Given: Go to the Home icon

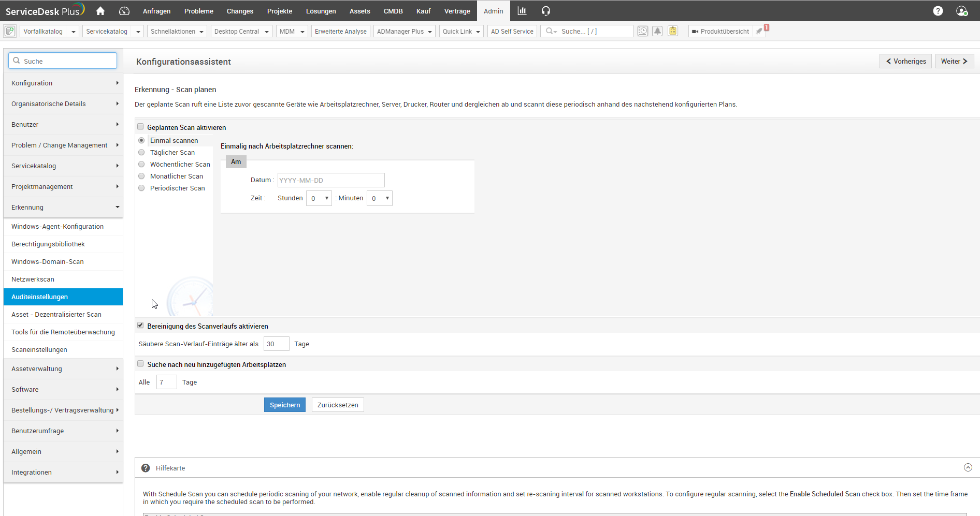Looking at the screenshot, I should 100,11.
